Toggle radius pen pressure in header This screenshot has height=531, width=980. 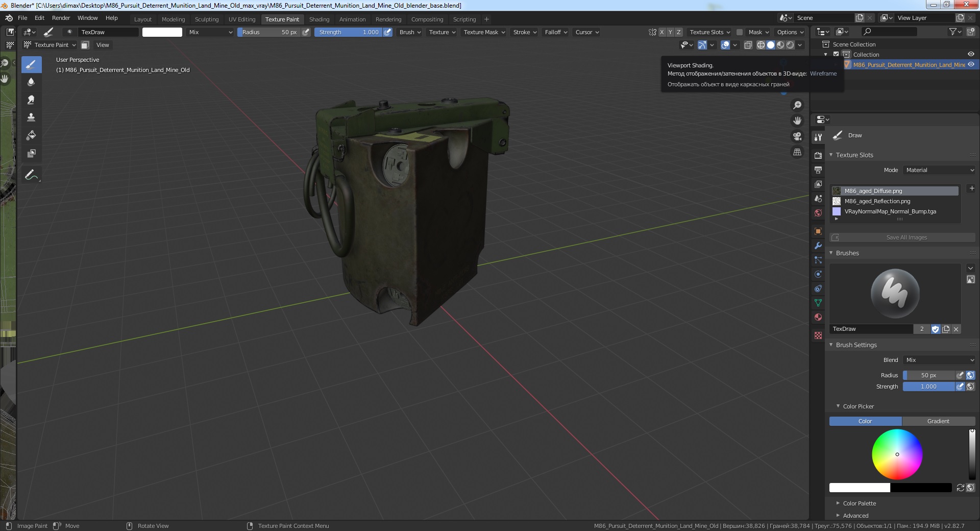(x=306, y=32)
